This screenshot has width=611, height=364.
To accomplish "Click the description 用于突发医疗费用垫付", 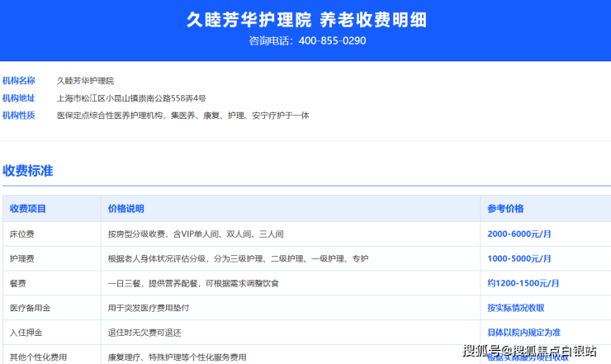I will [149, 308].
